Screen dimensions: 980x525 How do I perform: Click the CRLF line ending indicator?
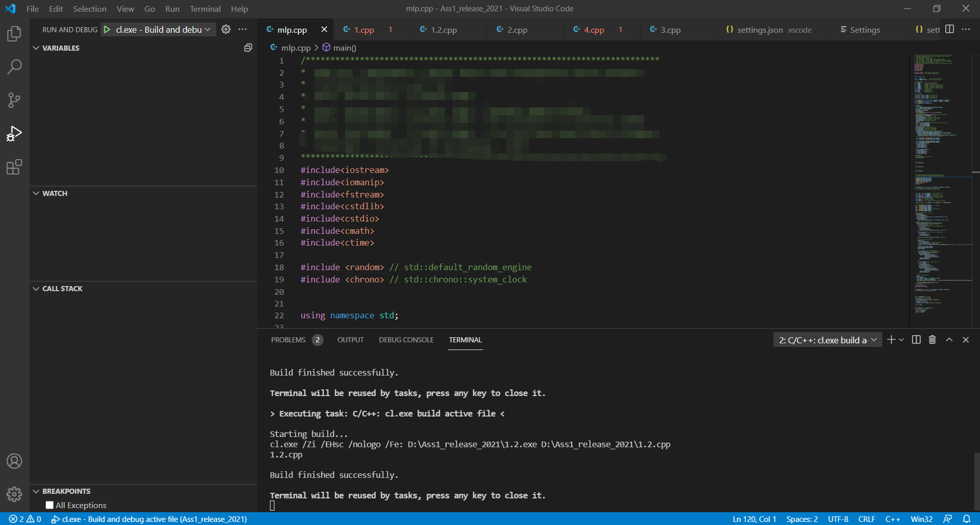click(x=867, y=519)
